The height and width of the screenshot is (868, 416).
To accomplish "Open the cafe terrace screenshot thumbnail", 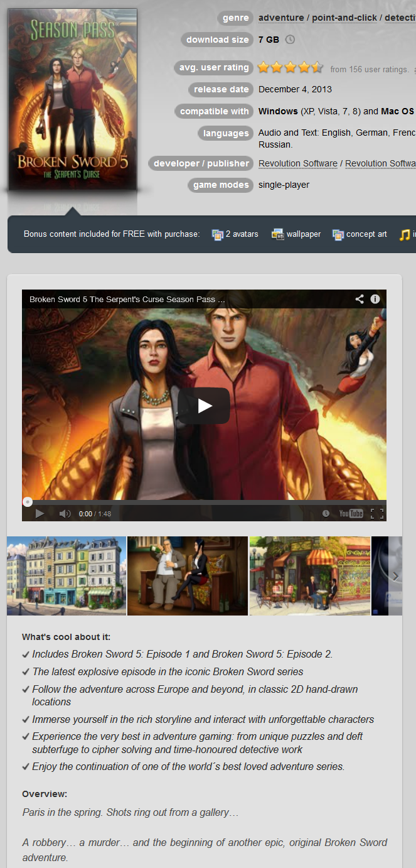I will (309, 576).
